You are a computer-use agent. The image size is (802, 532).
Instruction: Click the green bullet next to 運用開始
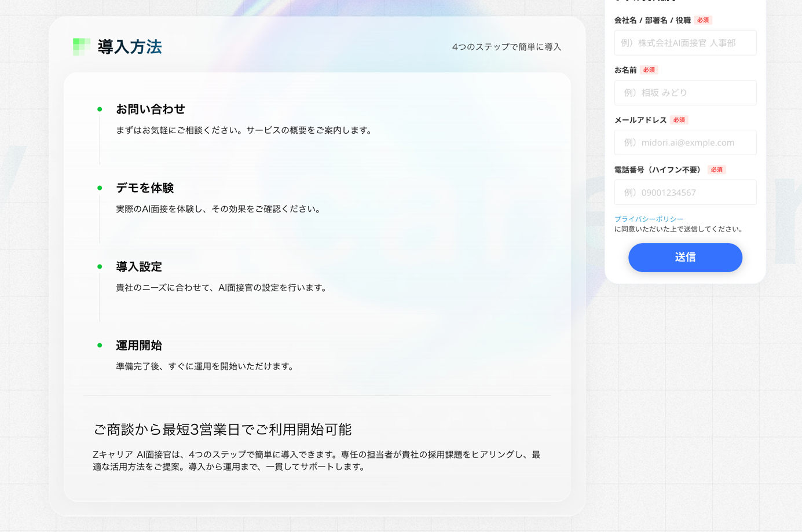[x=100, y=346]
